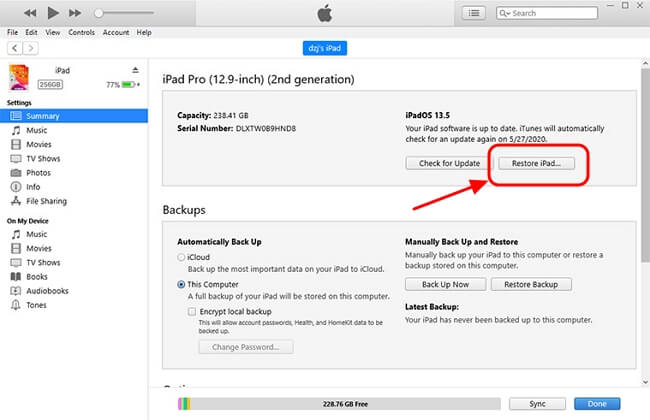Click the Apple logo at top center
Image resolution: width=650 pixels, height=420 pixels.
coord(325,13)
